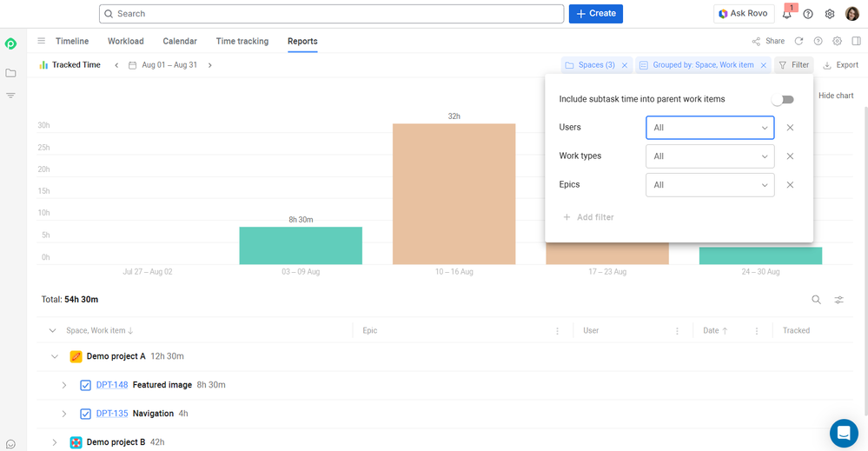The width and height of the screenshot is (868, 451).
Task: Open the DPT-148 link
Action: pos(112,385)
